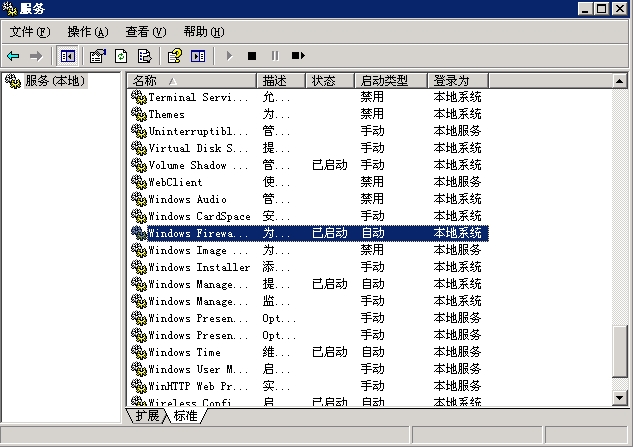Screen dimensions: 633x447
Task: Select the Windows Installer service icon
Action: click(x=138, y=267)
